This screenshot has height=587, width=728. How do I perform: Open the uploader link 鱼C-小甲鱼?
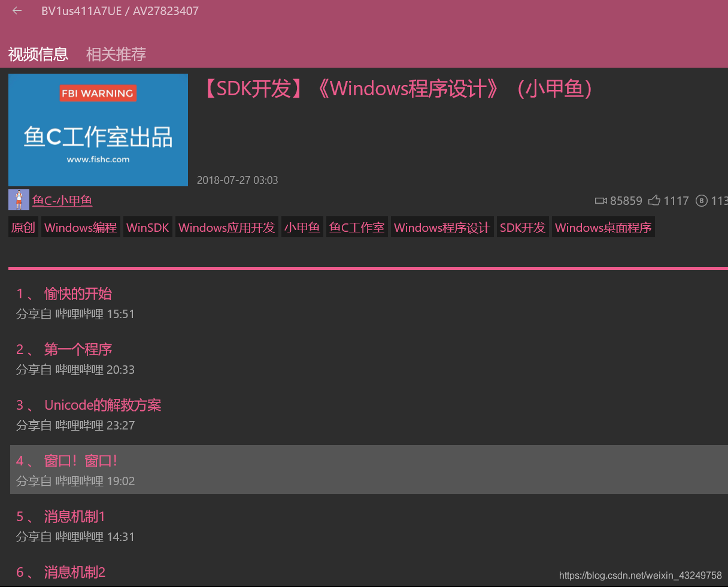point(62,201)
